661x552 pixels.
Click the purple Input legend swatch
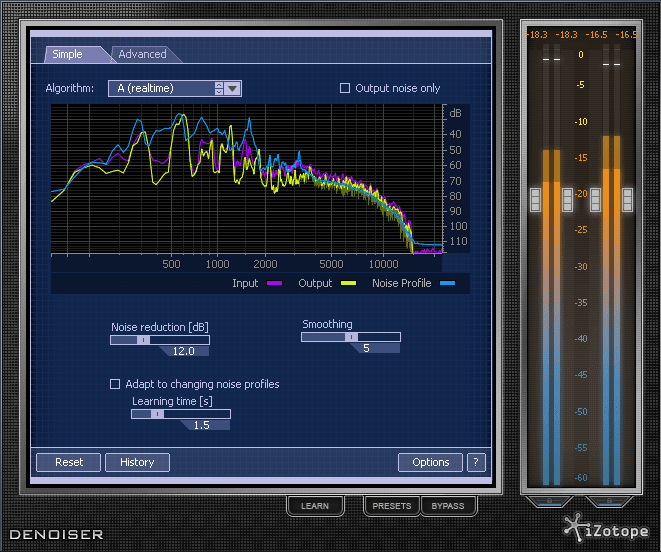click(274, 283)
